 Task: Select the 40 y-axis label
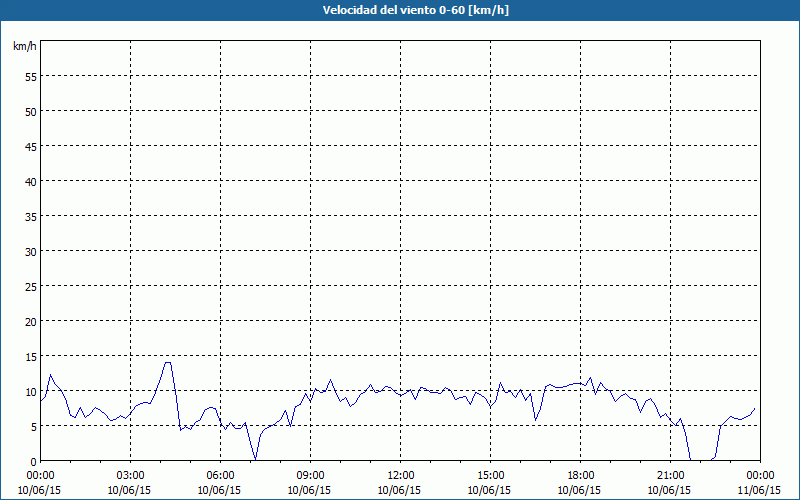31,181
